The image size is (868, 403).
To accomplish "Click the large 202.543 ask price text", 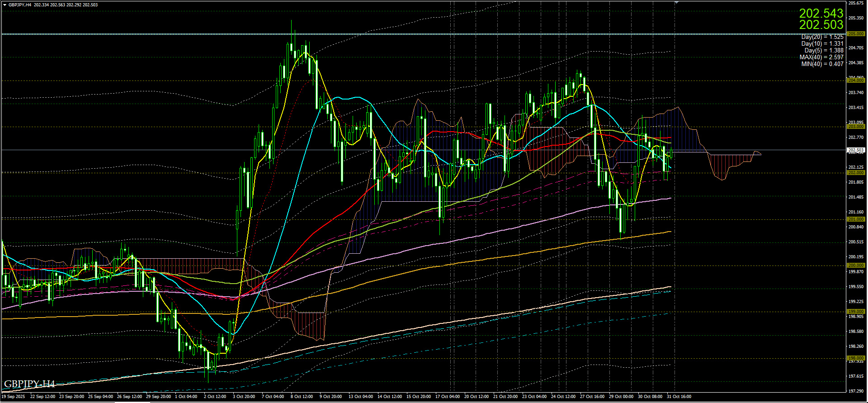I will (821, 13).
